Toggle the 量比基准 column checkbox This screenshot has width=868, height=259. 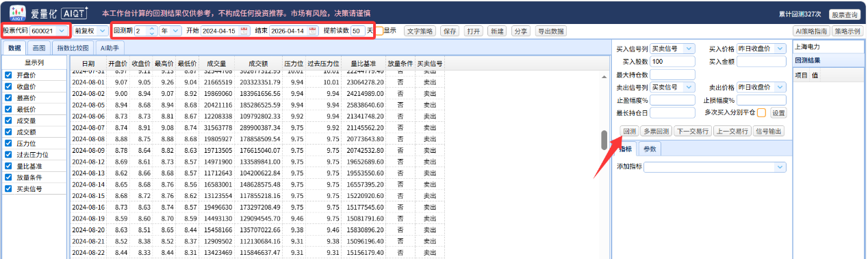8,166
